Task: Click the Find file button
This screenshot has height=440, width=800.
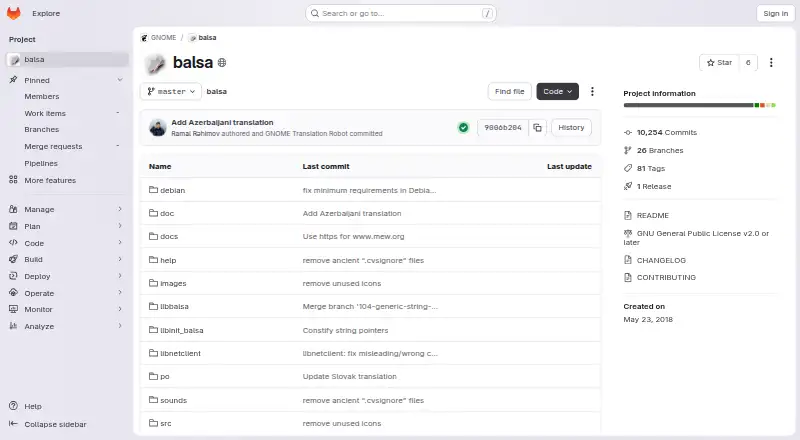Action: [509, 91]
